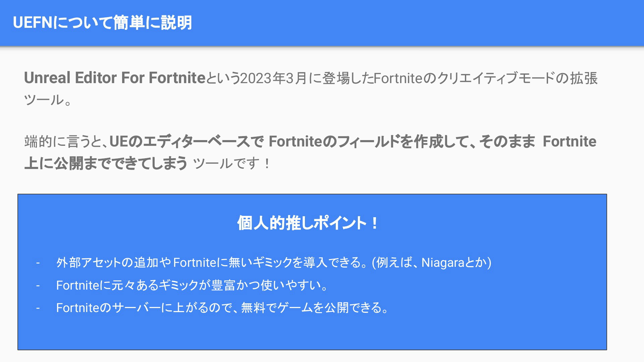Click the bullet starting '外部アセットの追加や'
Image resolution: width=644 pixels, height=362 pixels.
pyautogui.click(x=274, y=262)
